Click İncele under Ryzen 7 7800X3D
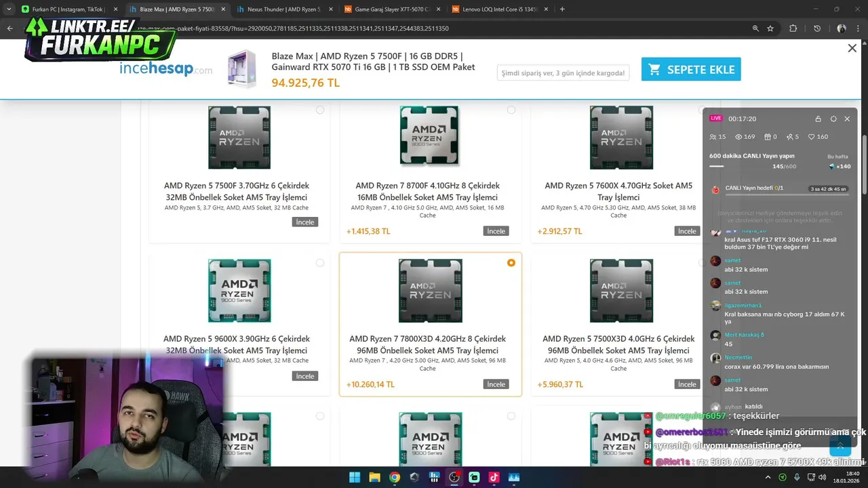Screen dimensions: 868x488 point(496,384)
